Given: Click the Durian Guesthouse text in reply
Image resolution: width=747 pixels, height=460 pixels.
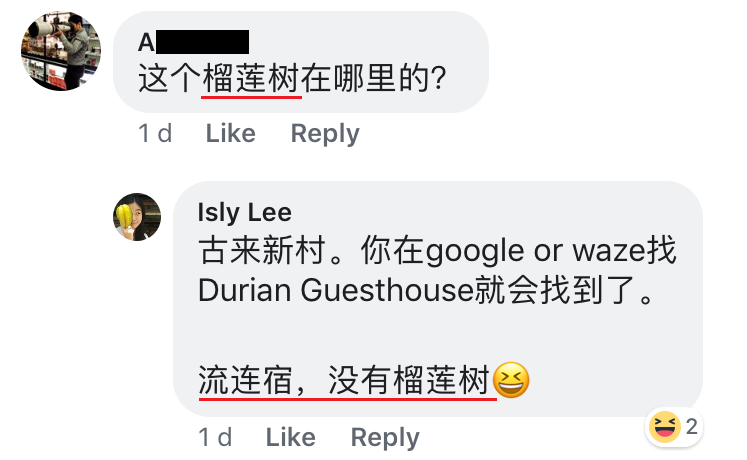Looking at the screenshot, I should 335,290.
